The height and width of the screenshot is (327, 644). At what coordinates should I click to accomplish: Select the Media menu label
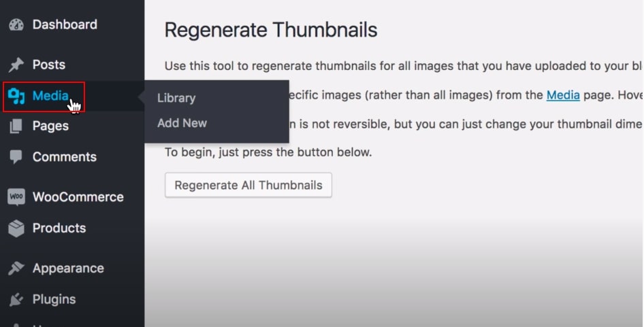50,96
